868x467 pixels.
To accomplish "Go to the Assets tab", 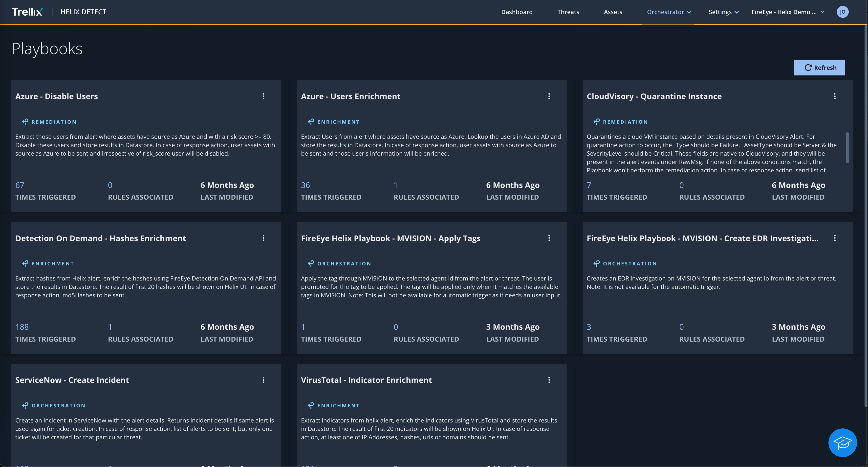I will [x=613, y=12].
